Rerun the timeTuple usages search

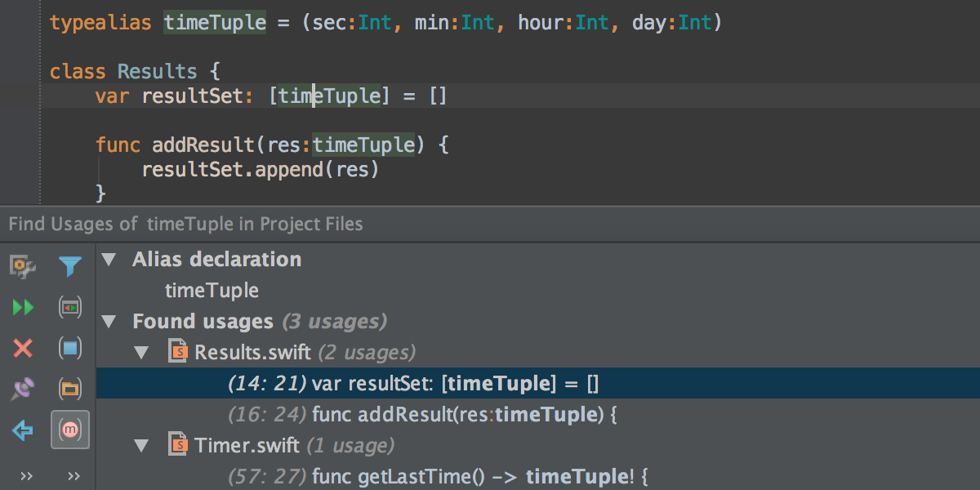22,306
